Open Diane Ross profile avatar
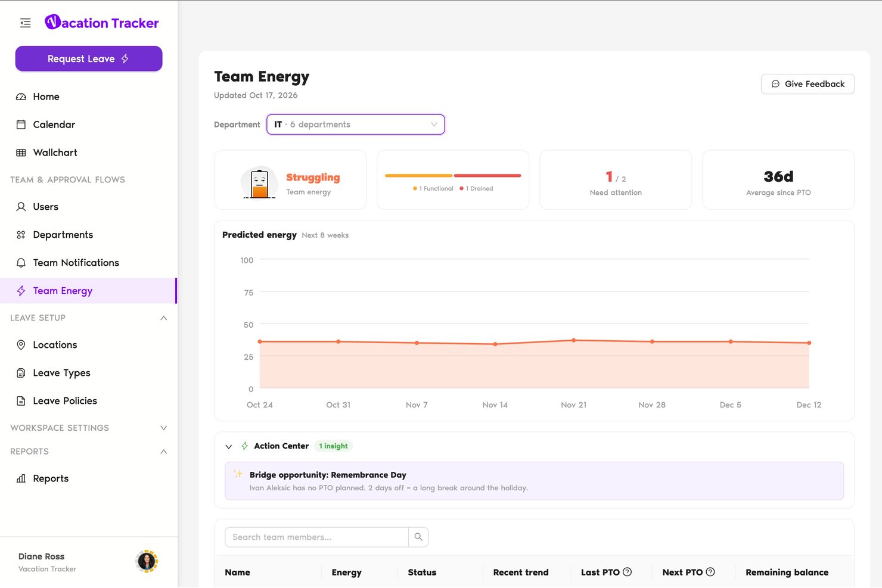882x588 pixels. point(147,561)
